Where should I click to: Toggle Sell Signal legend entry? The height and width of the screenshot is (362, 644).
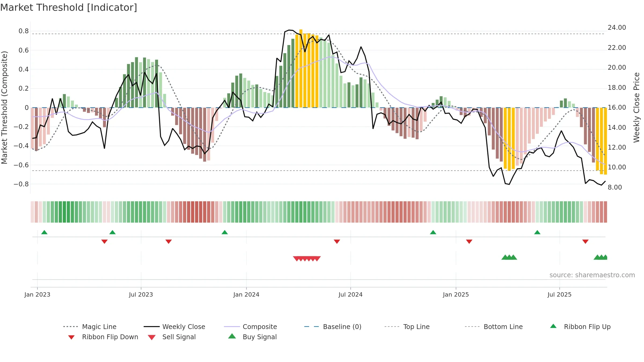(172, 337)
